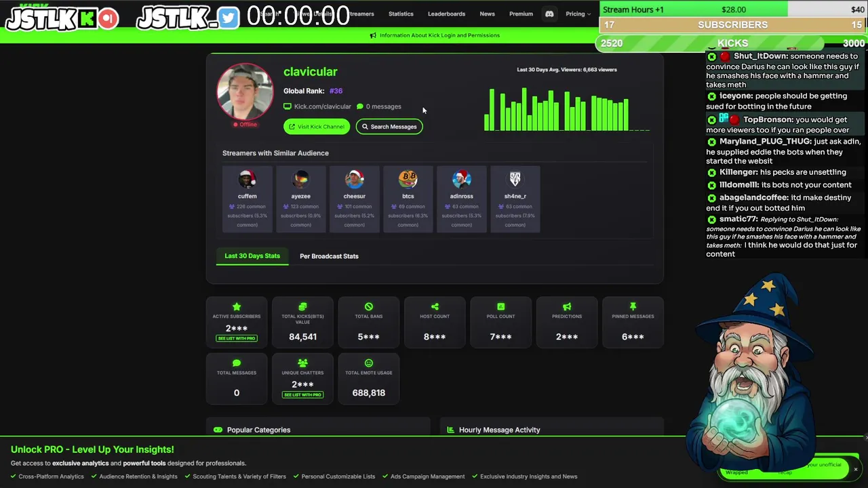This screenshot has height=488, width=868.
Task: Click the Offline status label under avatar
Action: click(245, 125)
